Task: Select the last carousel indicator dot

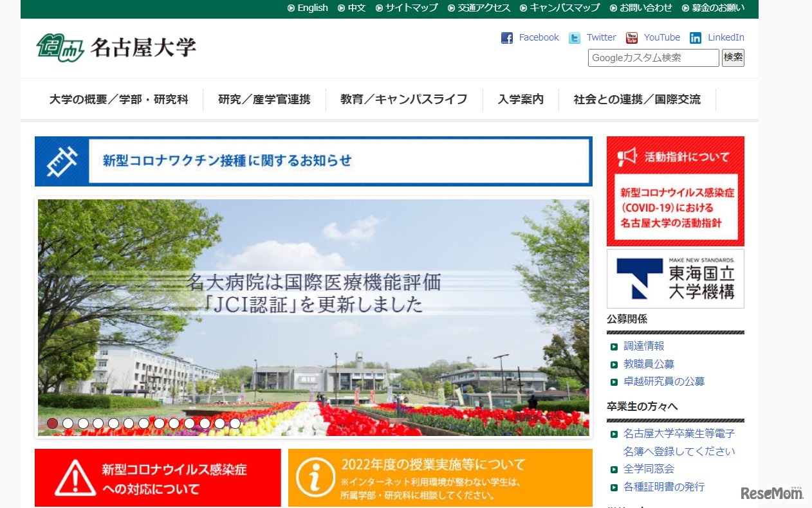Action: (x=235, y=424)
